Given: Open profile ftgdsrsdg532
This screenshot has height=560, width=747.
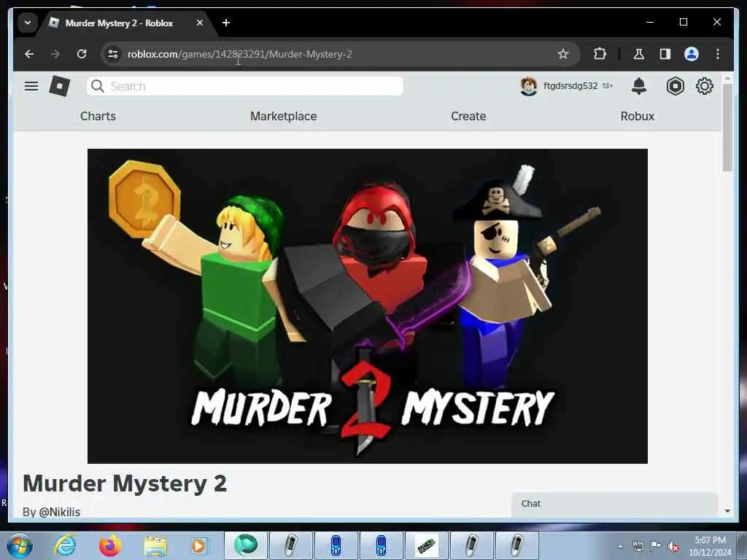Looking at the screenshot, I should (566, 86).
